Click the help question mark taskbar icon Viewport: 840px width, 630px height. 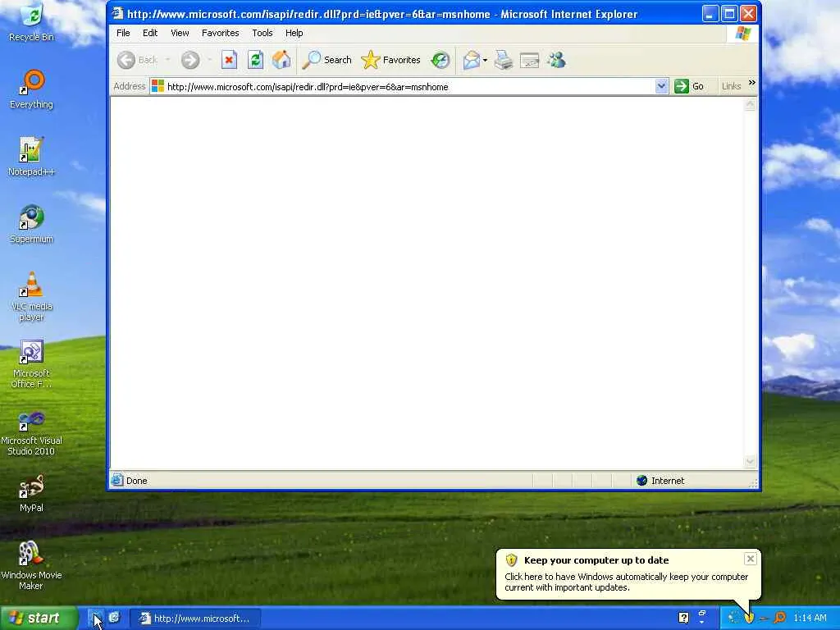coord(683,618)
